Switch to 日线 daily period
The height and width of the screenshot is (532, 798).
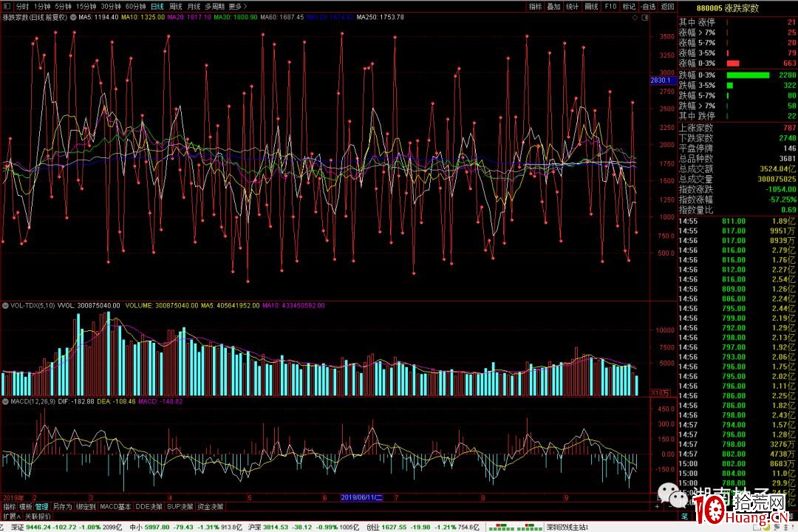pos(157,6)
